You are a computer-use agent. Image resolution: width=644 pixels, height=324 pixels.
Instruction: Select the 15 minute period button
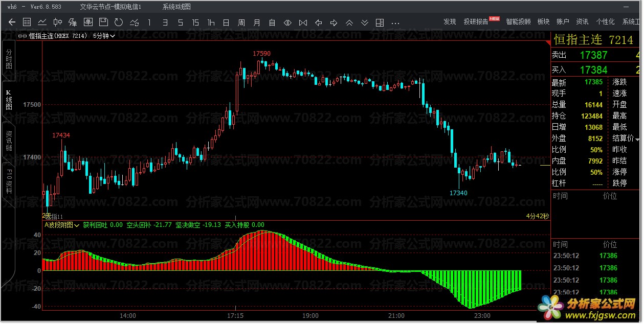pos(195,22)
